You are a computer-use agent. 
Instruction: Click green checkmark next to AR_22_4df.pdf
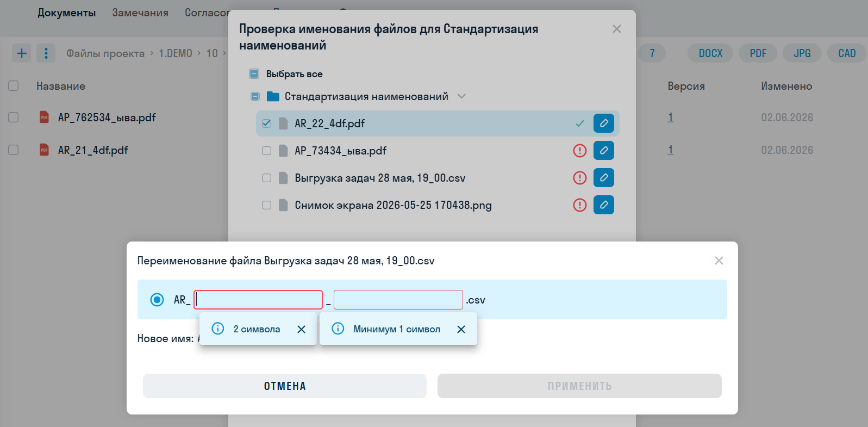pyautogui.click(x=580, y=123)
